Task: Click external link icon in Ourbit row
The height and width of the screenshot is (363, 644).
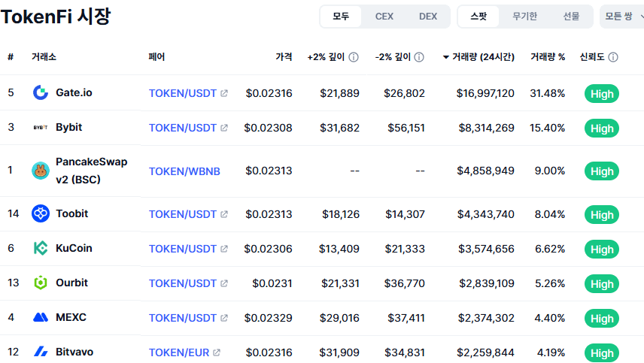Action: tap(224, 283)
